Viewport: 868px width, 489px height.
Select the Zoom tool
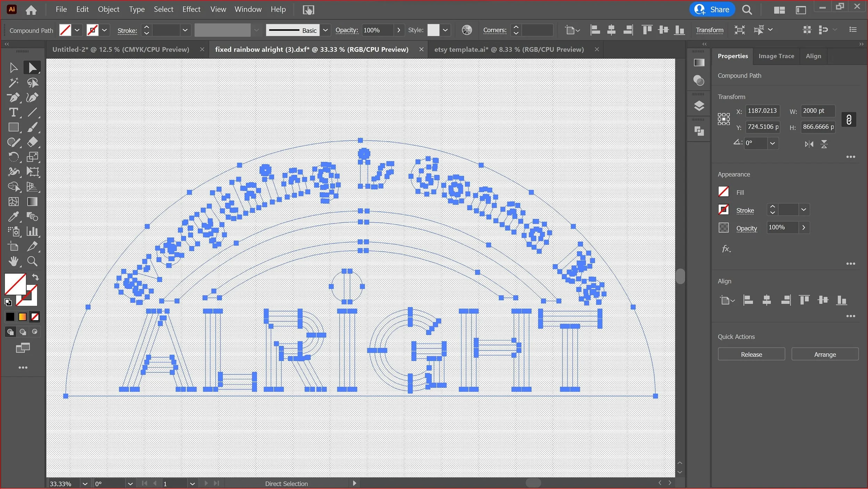(x=32, y=261)
